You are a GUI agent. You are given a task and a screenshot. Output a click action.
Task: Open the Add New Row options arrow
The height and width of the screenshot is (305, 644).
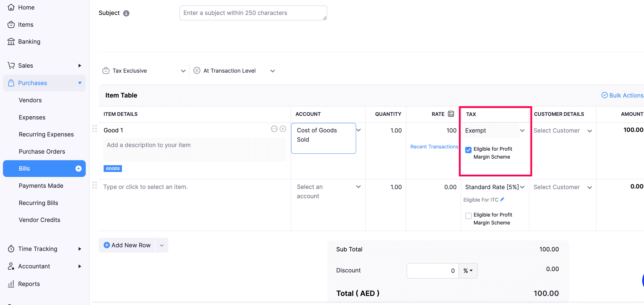[x=162, y=245]
